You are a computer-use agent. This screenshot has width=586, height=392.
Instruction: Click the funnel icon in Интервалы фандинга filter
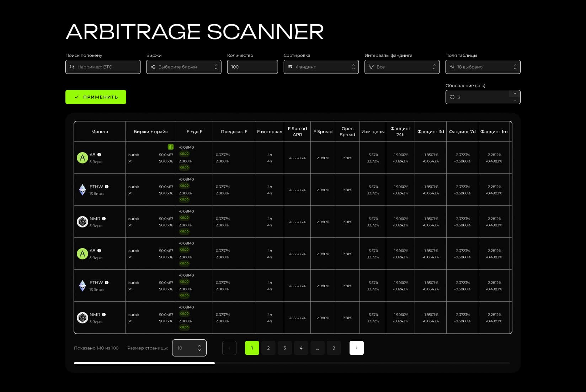[x=371, y=67]
